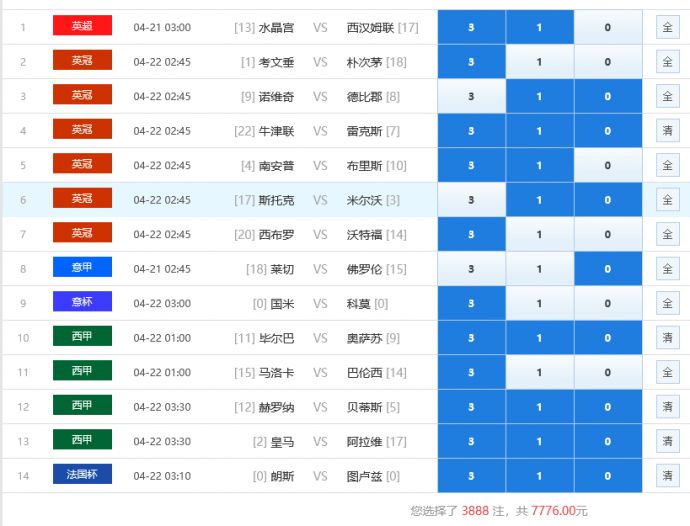
Task: Toggle the 0 (away win) option for 水晶宫 vs 西汉姆联
Action: point(607,27)
